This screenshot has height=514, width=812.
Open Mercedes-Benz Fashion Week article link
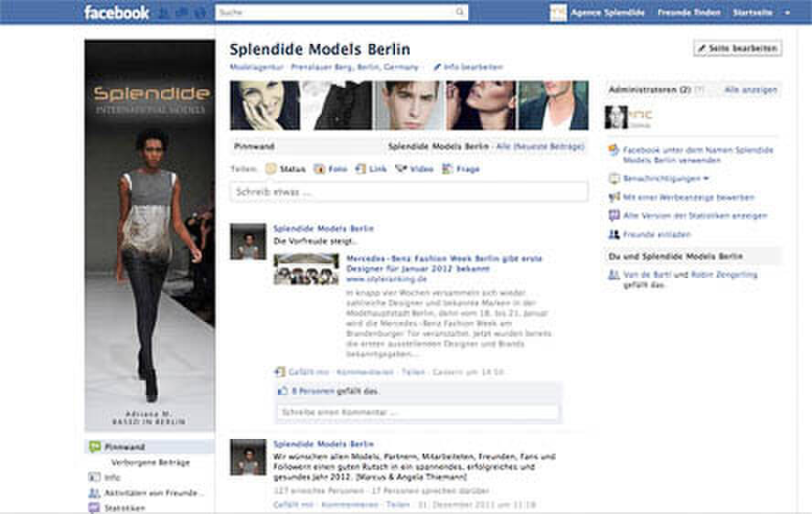(x=443, y=263)
